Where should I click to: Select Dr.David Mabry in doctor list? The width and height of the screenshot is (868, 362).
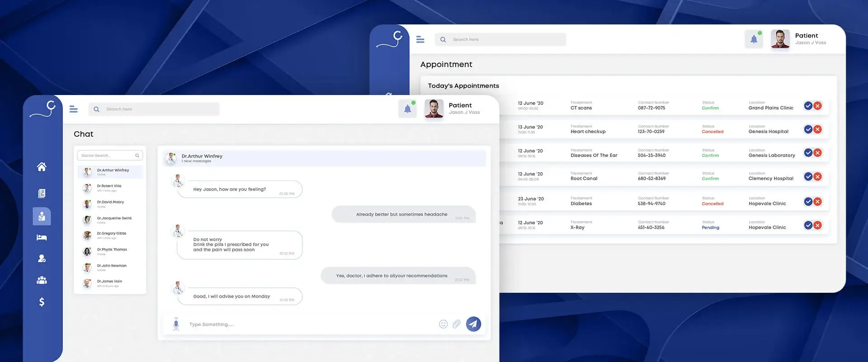[x=110, y=204]
